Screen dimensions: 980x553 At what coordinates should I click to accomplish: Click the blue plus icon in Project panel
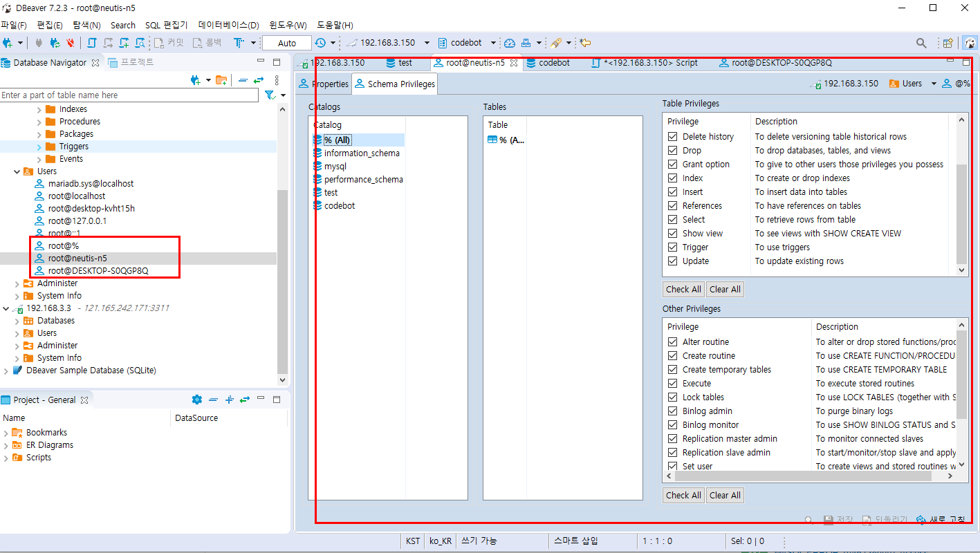tap(230, 400)
